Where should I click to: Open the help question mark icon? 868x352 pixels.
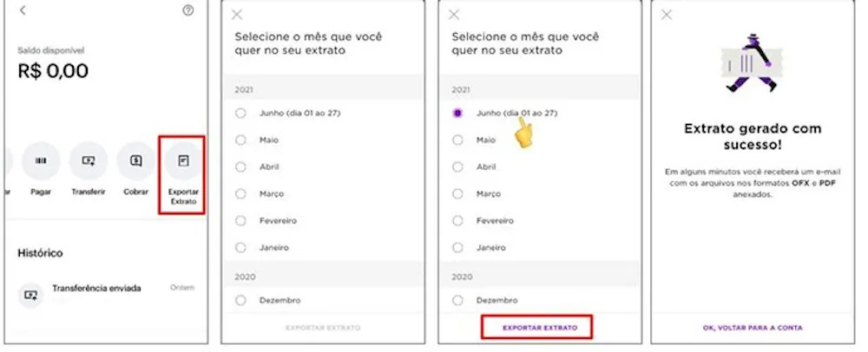188,11
